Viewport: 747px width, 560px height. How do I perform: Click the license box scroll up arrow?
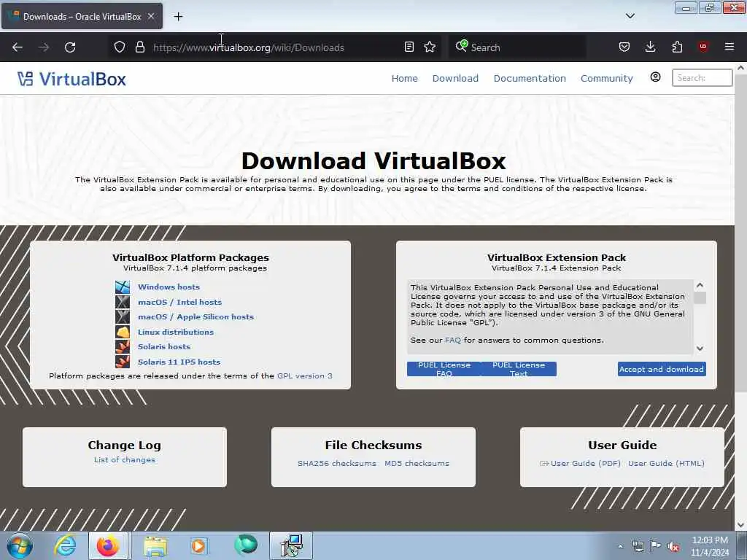700,285
